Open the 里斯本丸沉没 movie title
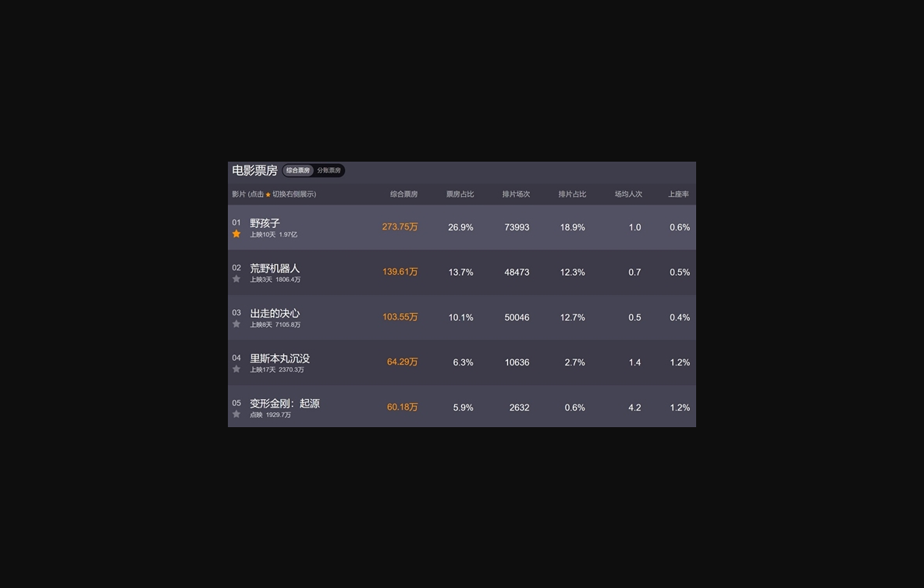This screenshot has width=924, height=588. 279,358
